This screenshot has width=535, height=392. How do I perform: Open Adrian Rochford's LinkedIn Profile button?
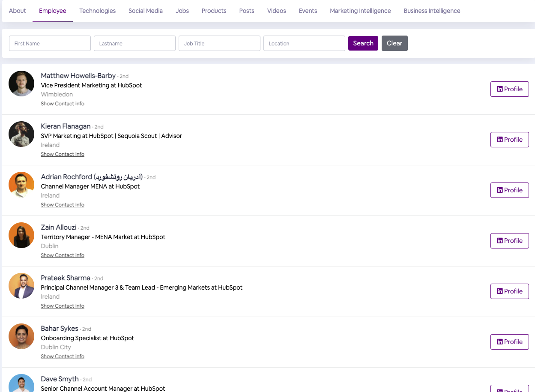pos(510,190)
